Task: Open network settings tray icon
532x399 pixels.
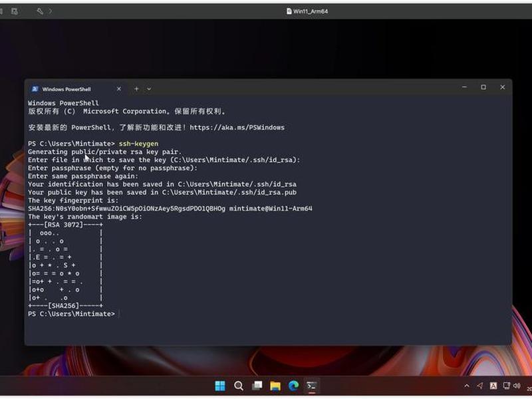Action: pos(506,386)
